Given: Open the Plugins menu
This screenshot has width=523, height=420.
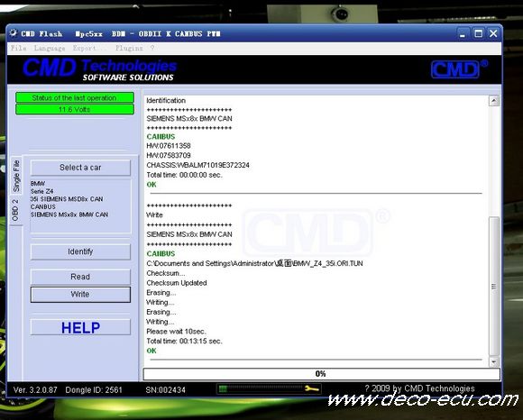Looking at the screenshot, I should pyautogui.click(x=129, y=48).
